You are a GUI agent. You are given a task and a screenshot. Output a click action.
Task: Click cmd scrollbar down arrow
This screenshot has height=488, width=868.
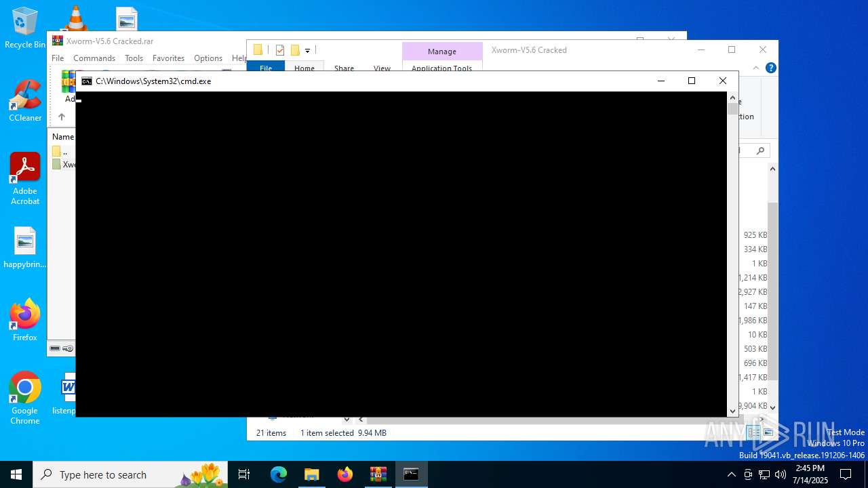click(732, 411)
